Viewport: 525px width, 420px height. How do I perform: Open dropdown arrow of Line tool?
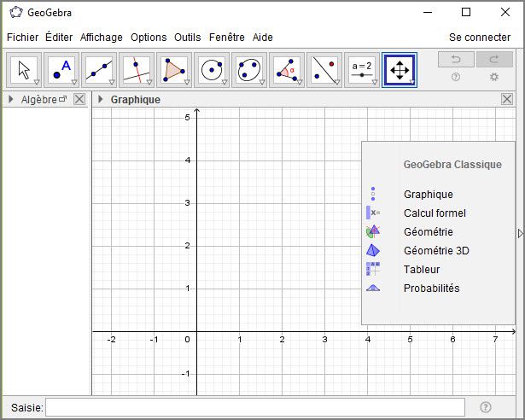pos(112,82)
